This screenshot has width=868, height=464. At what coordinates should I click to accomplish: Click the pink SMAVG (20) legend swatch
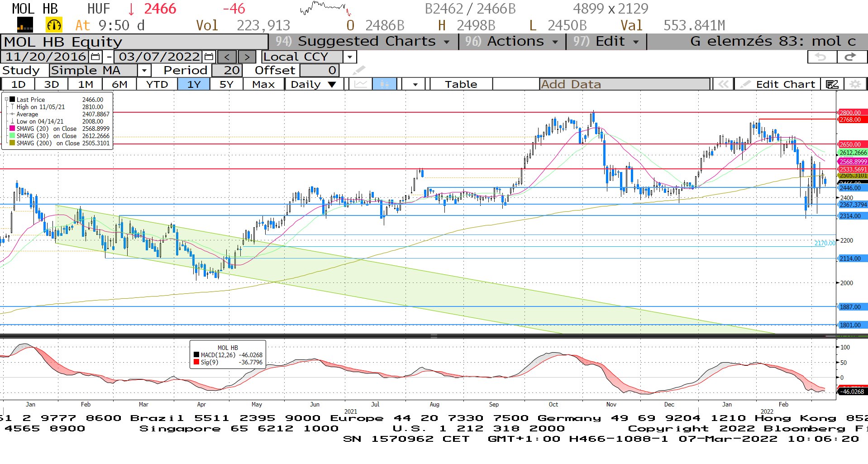tap(12, 129)
